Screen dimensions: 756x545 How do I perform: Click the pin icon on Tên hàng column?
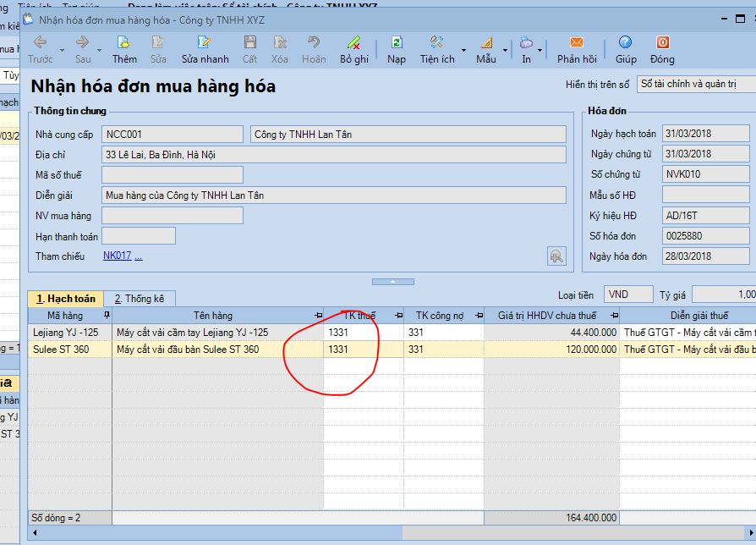(x=318, y=316)
